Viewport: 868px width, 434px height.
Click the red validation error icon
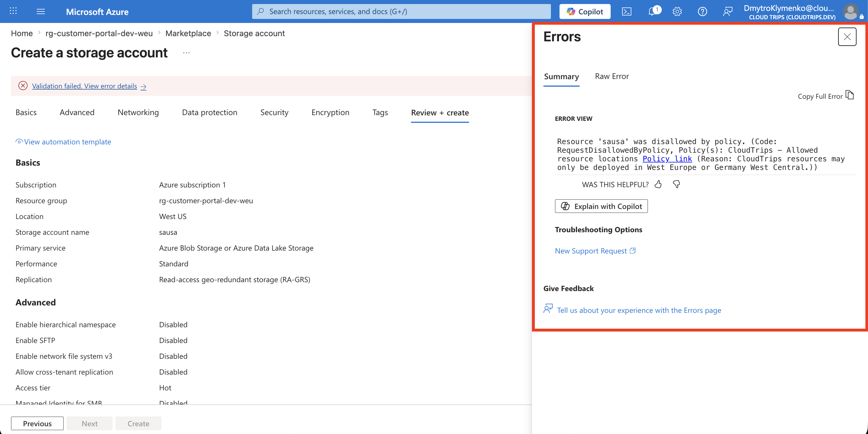(x=23, y=86)
